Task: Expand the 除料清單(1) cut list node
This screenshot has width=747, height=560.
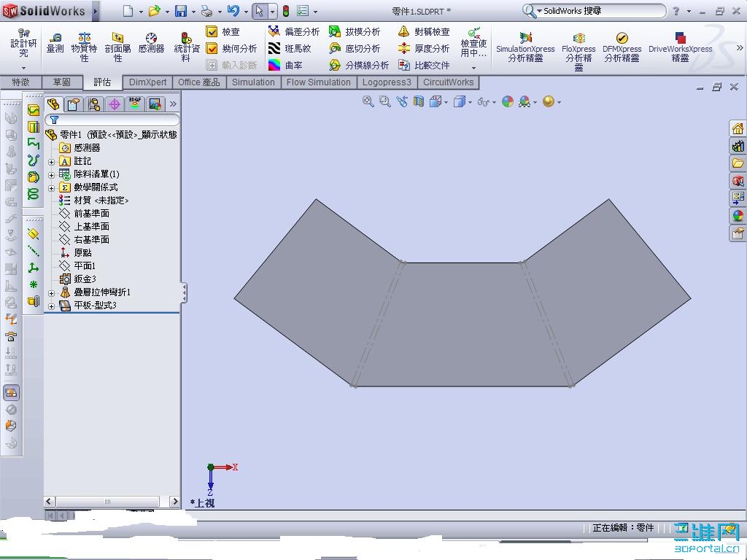Action: coord(52,175)
